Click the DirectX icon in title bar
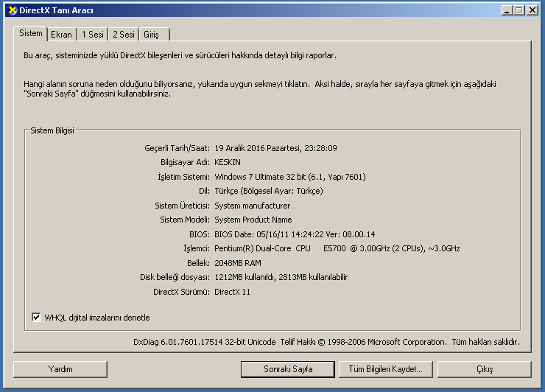The width and height of the screenshot is (545, 392). coord(13,10)
